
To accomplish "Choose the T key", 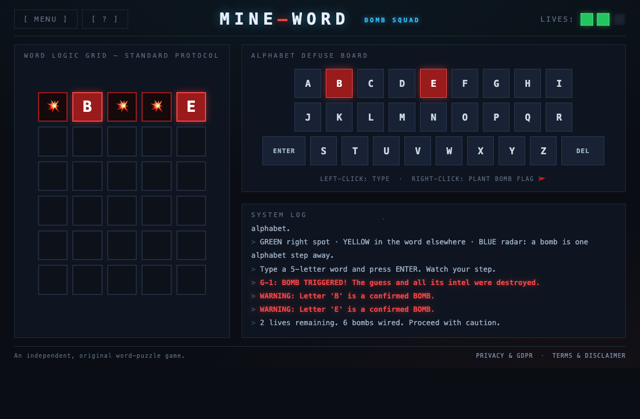I will point(355,151).
